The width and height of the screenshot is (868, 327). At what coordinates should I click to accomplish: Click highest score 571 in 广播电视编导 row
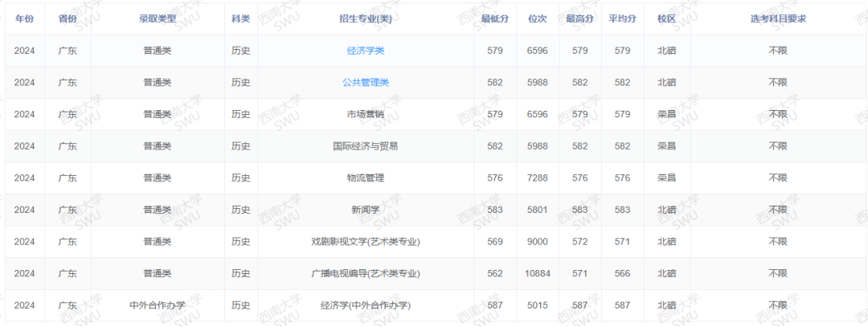(x=580, y=274)
